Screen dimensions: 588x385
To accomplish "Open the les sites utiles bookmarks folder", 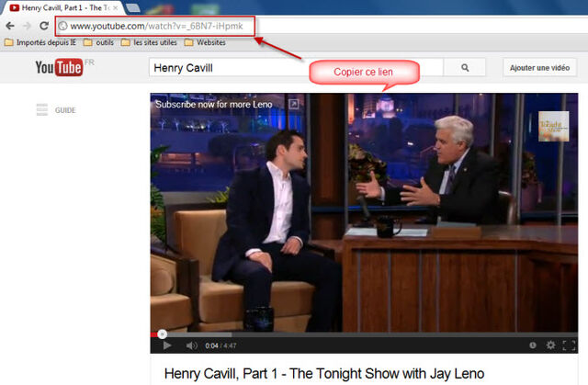I will (149, 42).
